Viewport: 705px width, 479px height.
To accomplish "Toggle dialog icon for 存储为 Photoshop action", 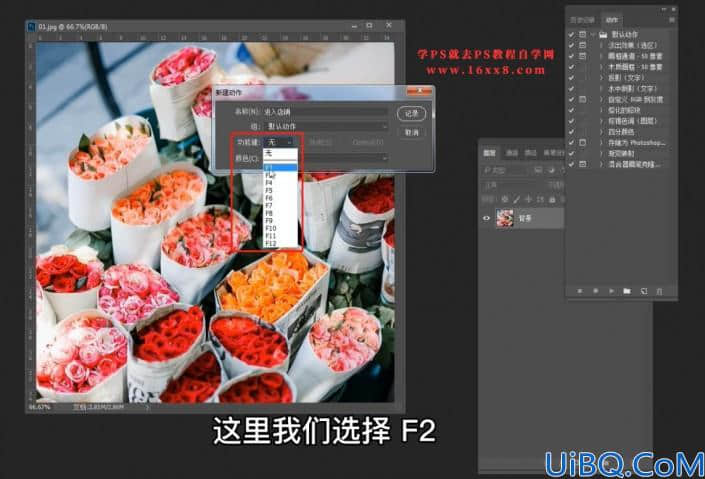I will click(583, 143).
